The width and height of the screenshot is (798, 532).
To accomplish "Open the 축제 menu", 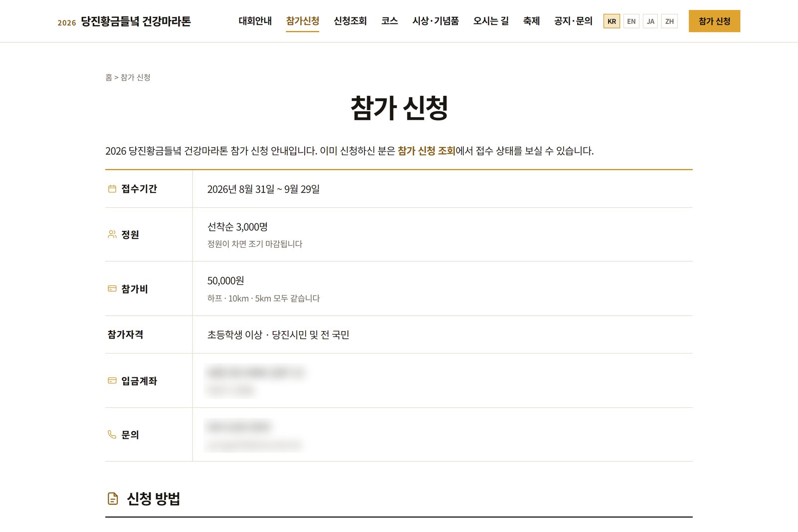I will tap(531, 21).
